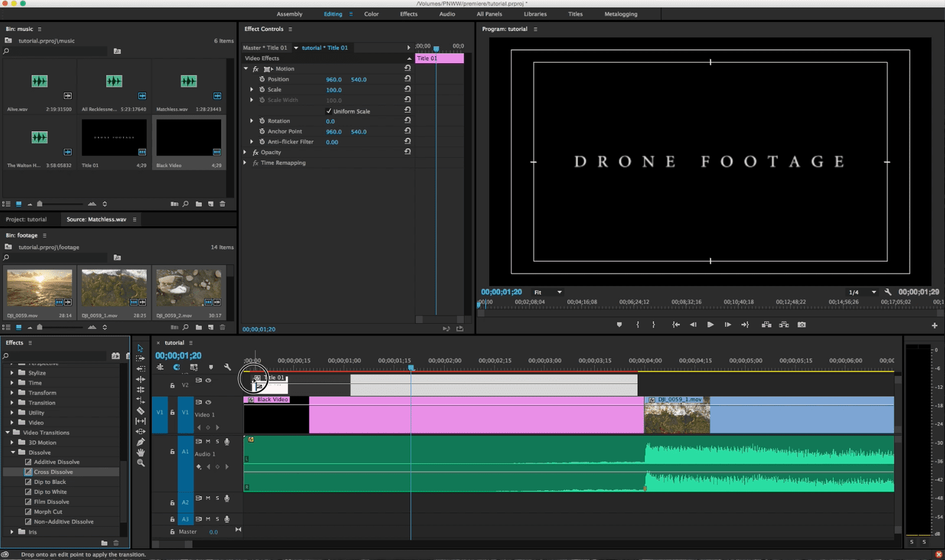Image resolution: width=945 pixels, height=560 pixels.
Task: Choose the Hand tool
Action: tap(141, 452)
